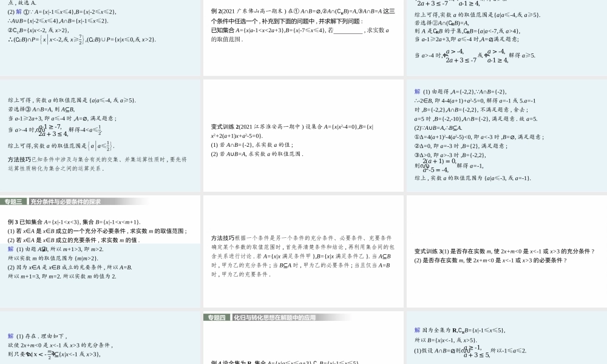Viewport: 607px width, 364px height.
Task: Click the 方法技巧 label in the left column
Action: click(19, 160)
